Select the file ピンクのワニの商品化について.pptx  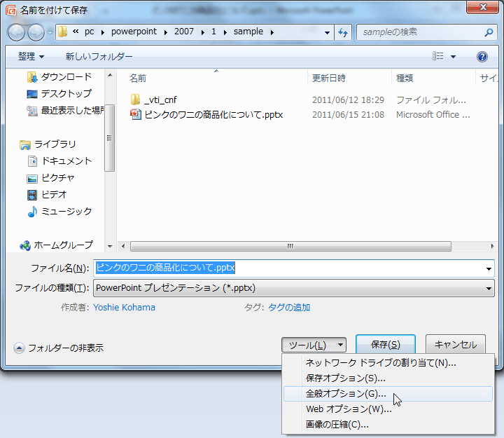213,114
